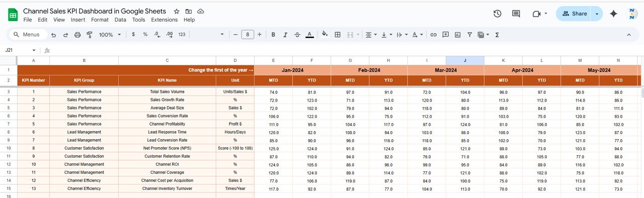
Task: Click the 'Channel Inventory Turnover' cell
Action: 167,188
